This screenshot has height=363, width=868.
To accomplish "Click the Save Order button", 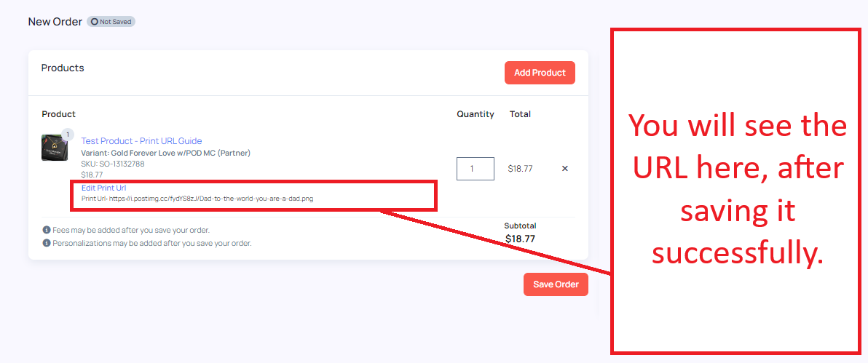I will click(556, 284).
